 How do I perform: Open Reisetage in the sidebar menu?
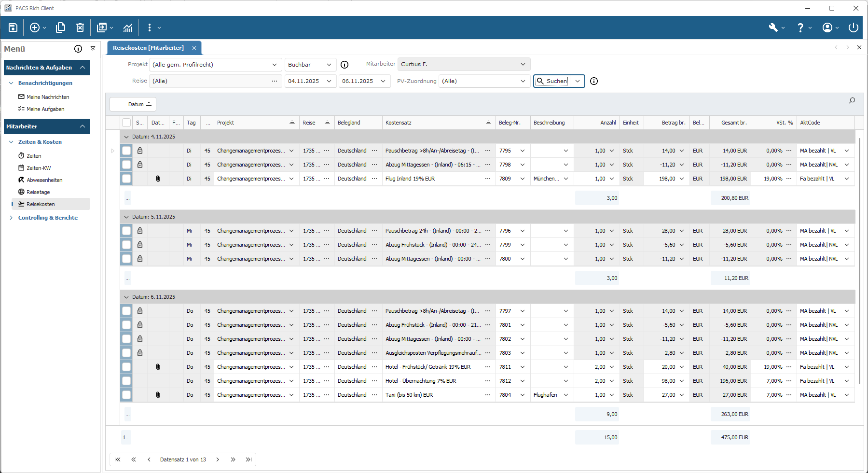click(x=38, y=192)
